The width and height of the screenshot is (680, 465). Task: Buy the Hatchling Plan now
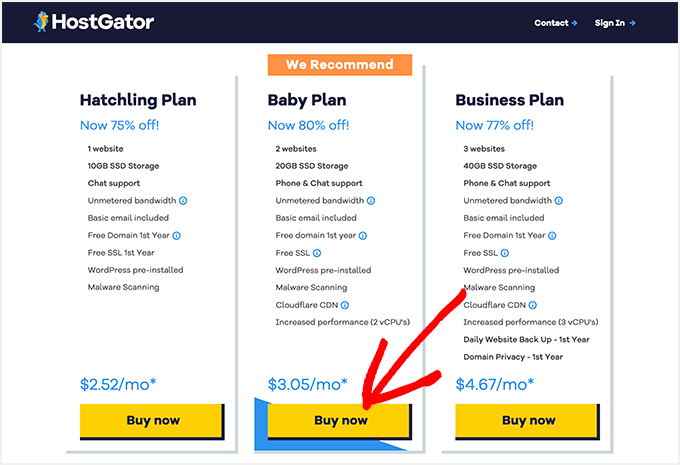[153, 420]
